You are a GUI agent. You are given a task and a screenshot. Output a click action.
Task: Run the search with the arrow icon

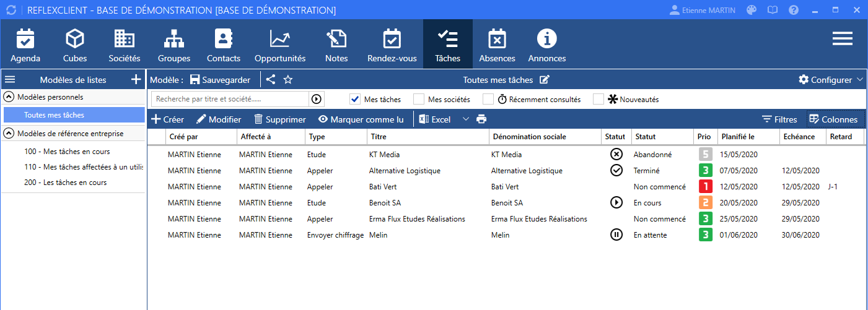[317, 99]
